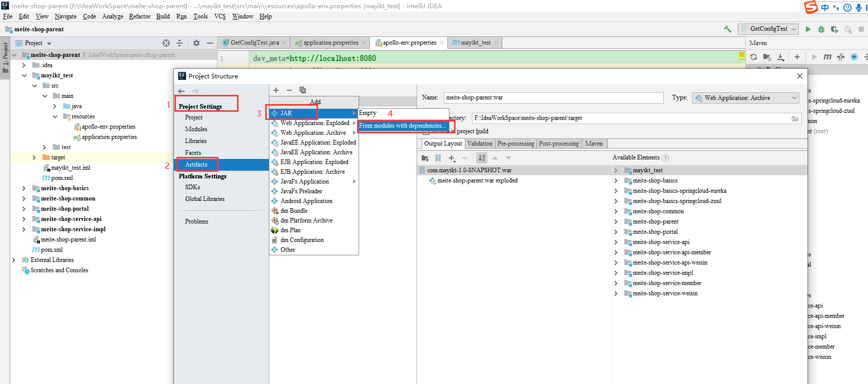Open the File menu
868x384 pixels.
point(8,16)
